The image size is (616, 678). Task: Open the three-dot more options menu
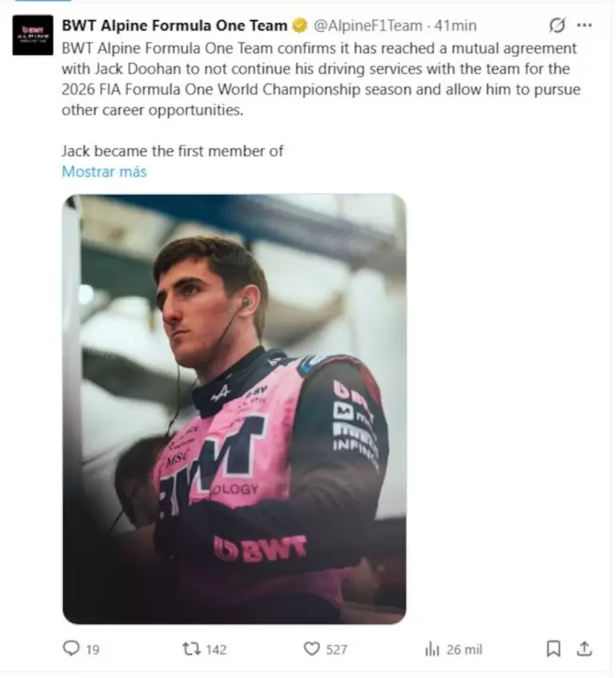[585, 26]
